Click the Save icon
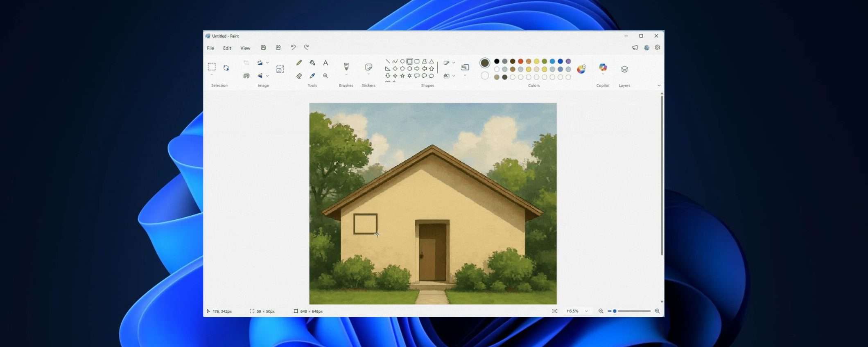Viewport: 868px width, 347px height. [x=263, y=47]
